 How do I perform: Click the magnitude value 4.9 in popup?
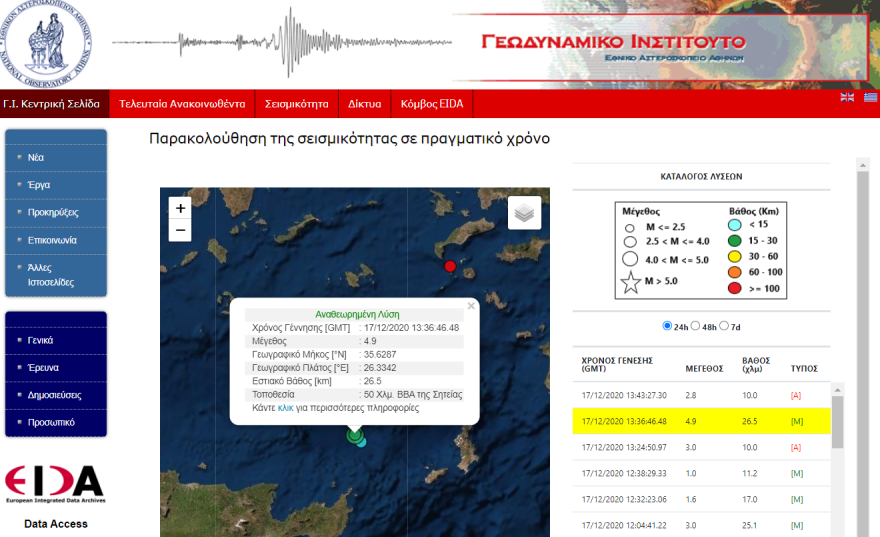pyautogui.click(x=370, y=341)
